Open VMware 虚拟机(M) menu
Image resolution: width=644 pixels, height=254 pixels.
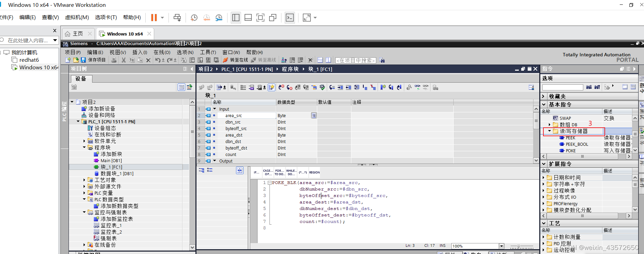(x=77, y=17)
